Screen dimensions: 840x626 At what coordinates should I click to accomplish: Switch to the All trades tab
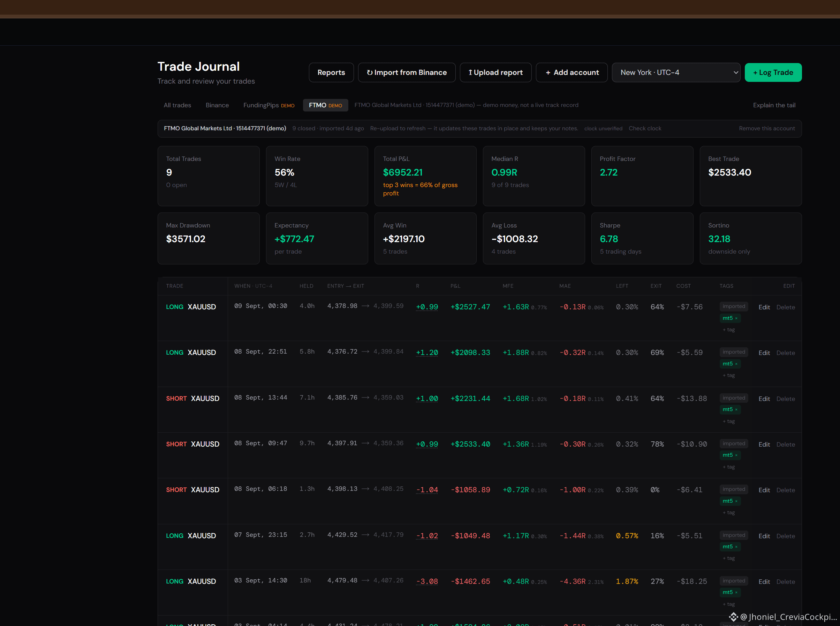177,105
